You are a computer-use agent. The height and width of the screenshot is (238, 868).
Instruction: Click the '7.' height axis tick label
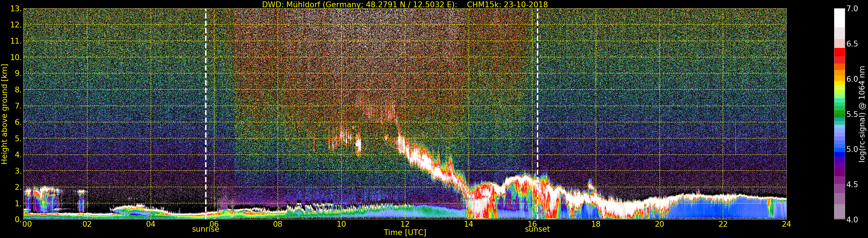click(x=18, y=106)
